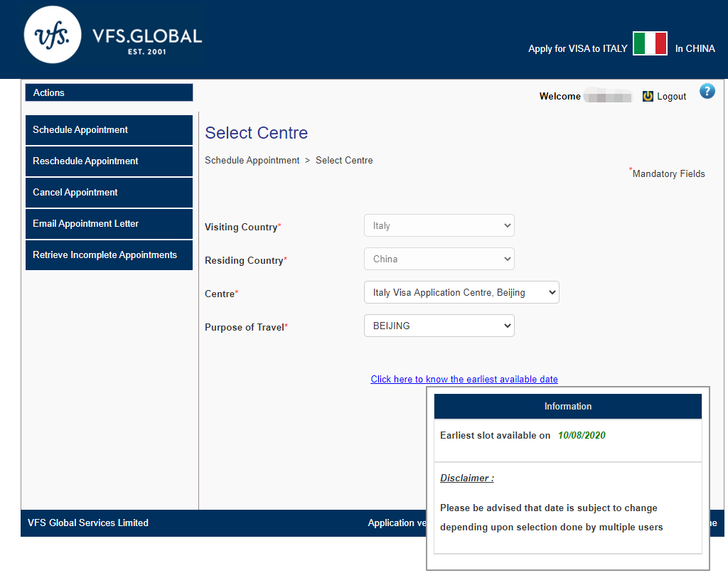Click the Logout power icon

pyautogui.click(x=648, y=96)
